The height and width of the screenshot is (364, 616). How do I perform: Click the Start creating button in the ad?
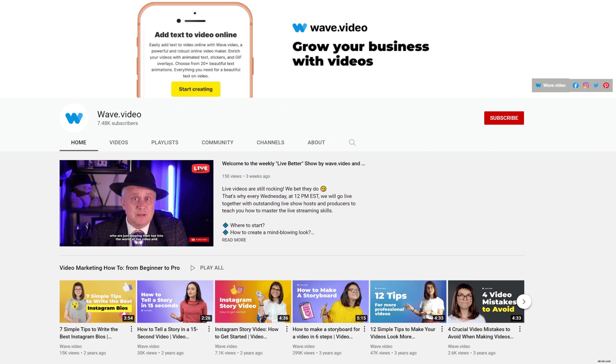coord(196,89)
